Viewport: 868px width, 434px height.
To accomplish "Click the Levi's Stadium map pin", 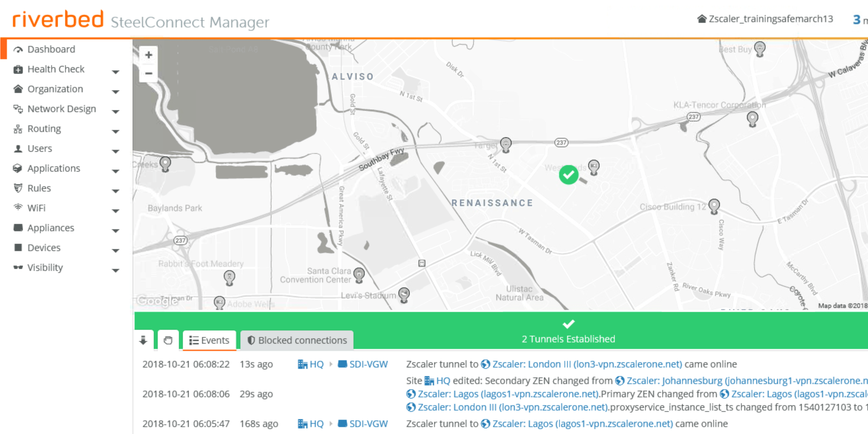I will 404,294.
